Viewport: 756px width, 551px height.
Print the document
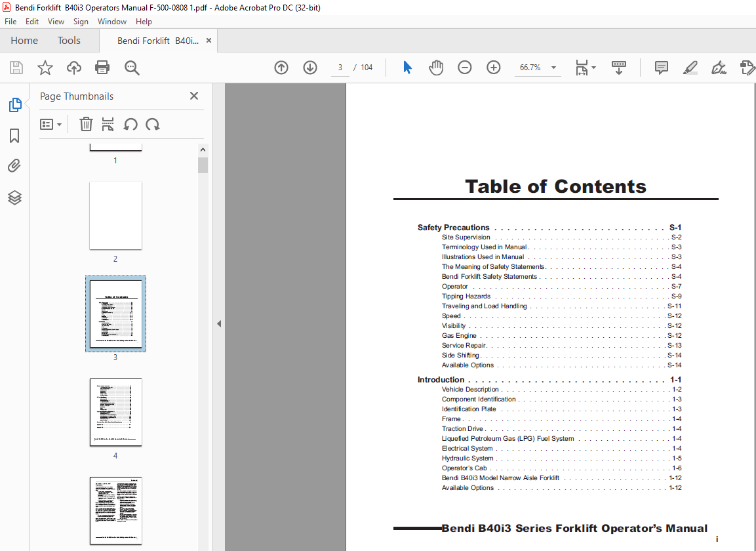click(102, 68)
